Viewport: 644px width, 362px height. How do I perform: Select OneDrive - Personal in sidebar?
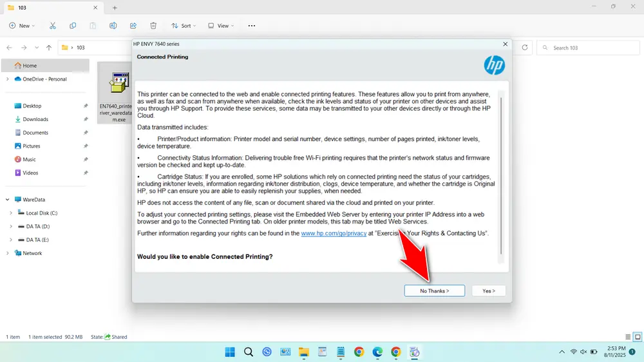[x=45, y=79]
